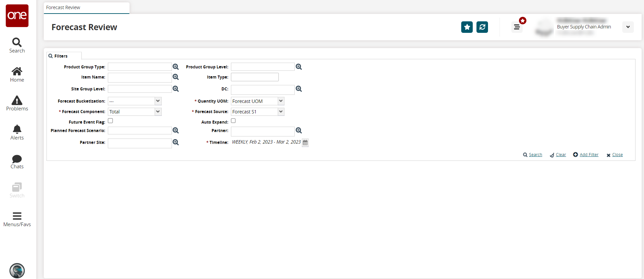Click the Buyer Supply Chain Admin role text
Screen dimensions: 644x279
click(x=584, y=27)
